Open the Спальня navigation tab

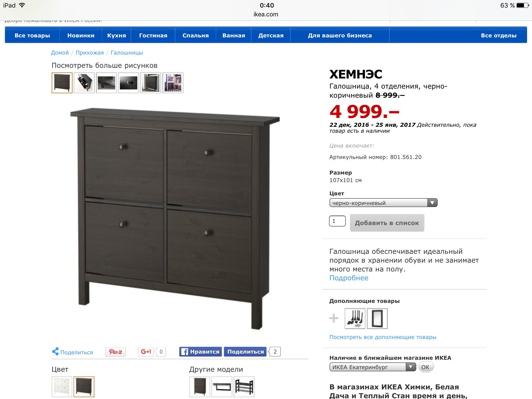pos(196,36)
